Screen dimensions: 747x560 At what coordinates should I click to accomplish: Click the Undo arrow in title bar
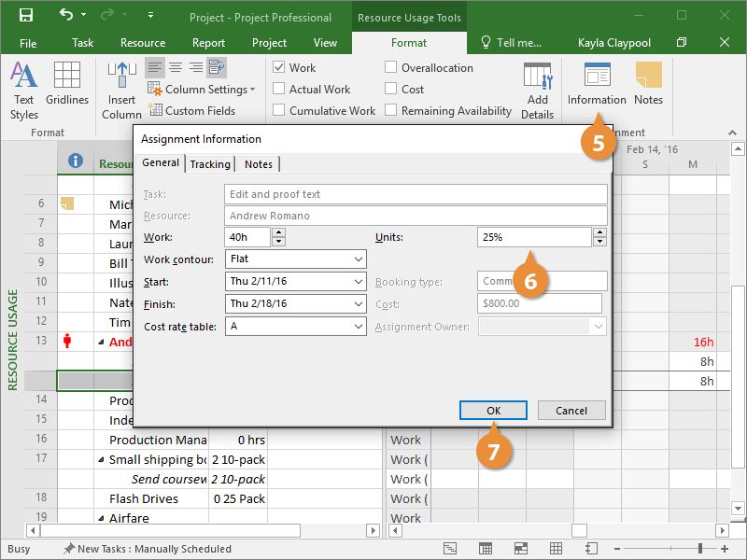point(66,16)
